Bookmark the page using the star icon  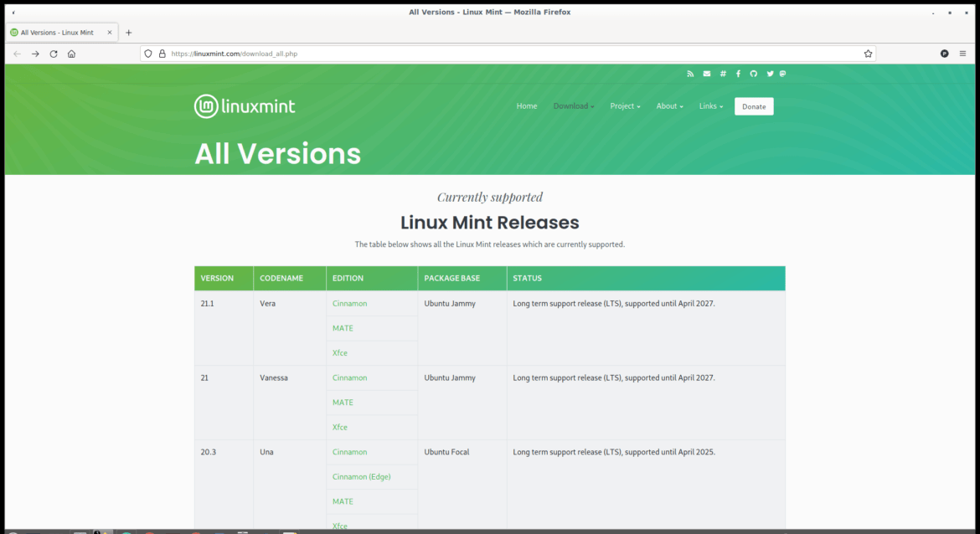867,53
